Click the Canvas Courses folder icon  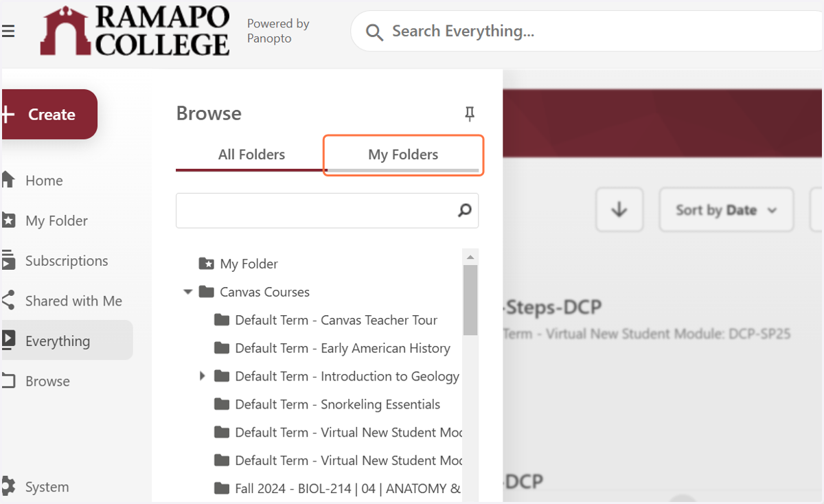206,292
